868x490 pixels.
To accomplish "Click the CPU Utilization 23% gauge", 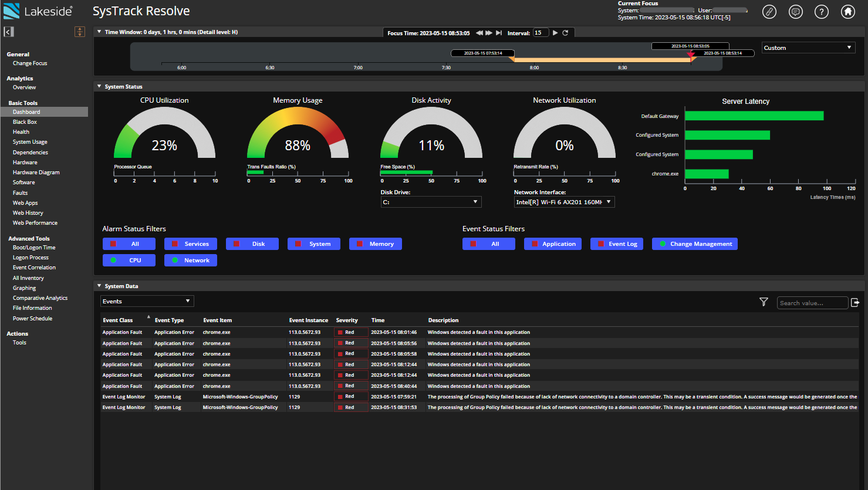I will pyautogui.click(x=164, y=133).
